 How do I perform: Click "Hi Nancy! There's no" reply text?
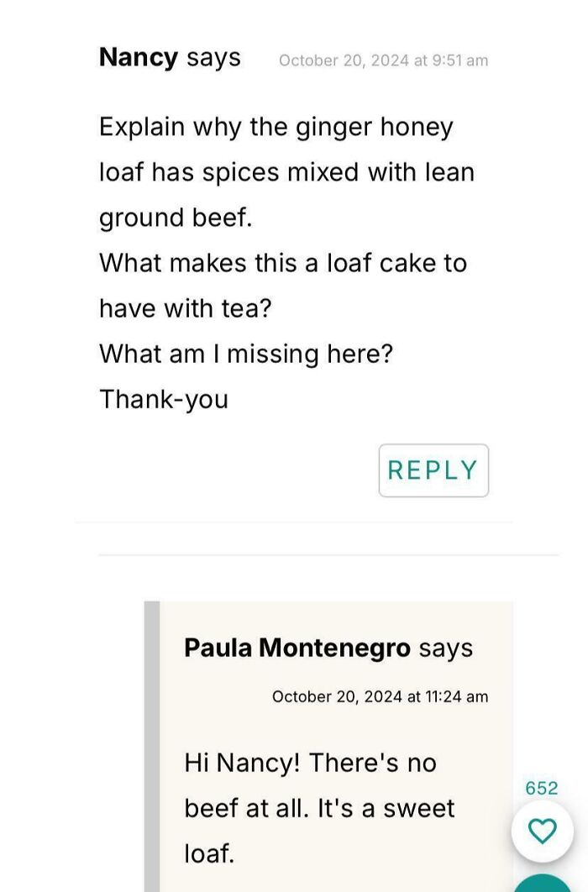(x=311, y=763)
